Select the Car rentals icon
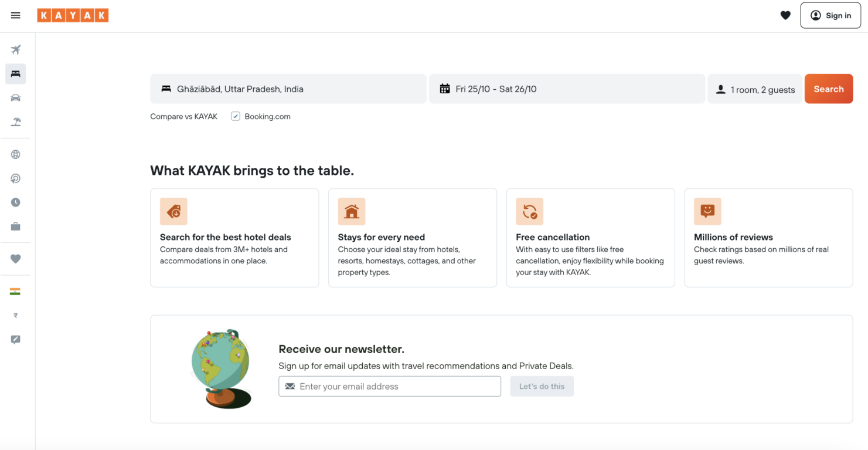Image resolution: width=868 pixels, height=450 pixels. [16, 97]
